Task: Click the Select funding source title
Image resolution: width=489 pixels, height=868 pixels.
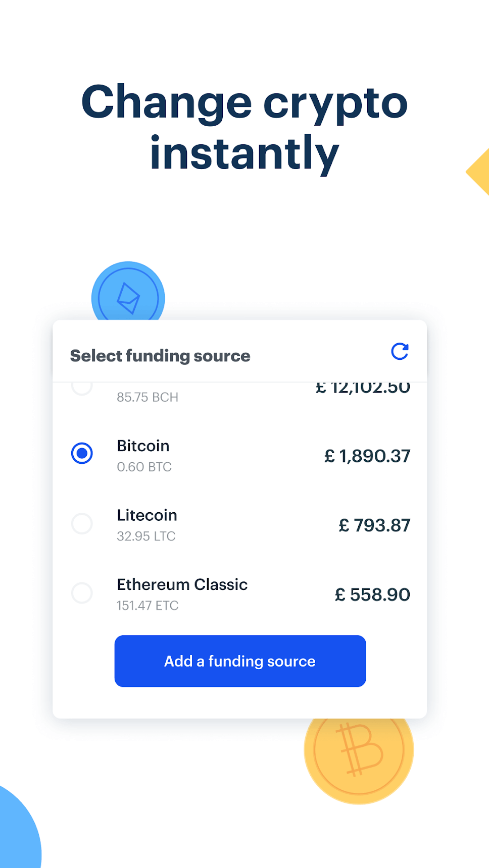Action: point(160,356)
